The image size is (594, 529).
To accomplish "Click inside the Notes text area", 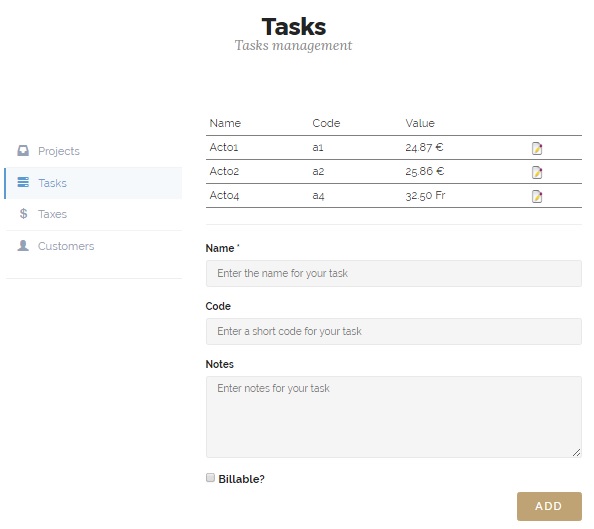I will coord(394,416).
